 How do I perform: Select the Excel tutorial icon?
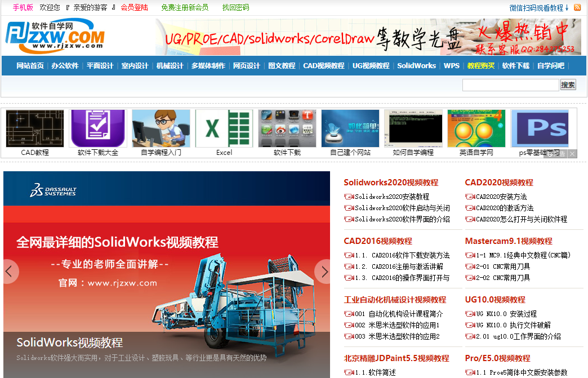click(x=224, y=128)
